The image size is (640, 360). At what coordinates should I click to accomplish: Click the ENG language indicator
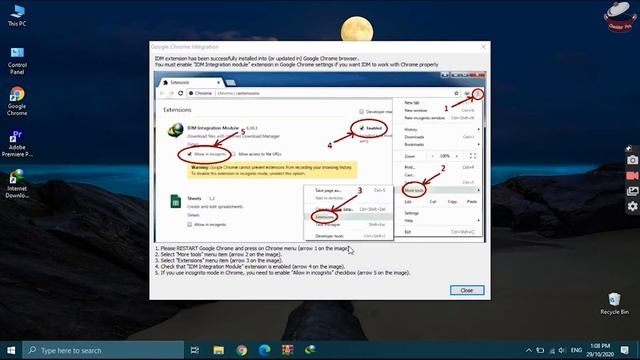click(x=576, y=350)
